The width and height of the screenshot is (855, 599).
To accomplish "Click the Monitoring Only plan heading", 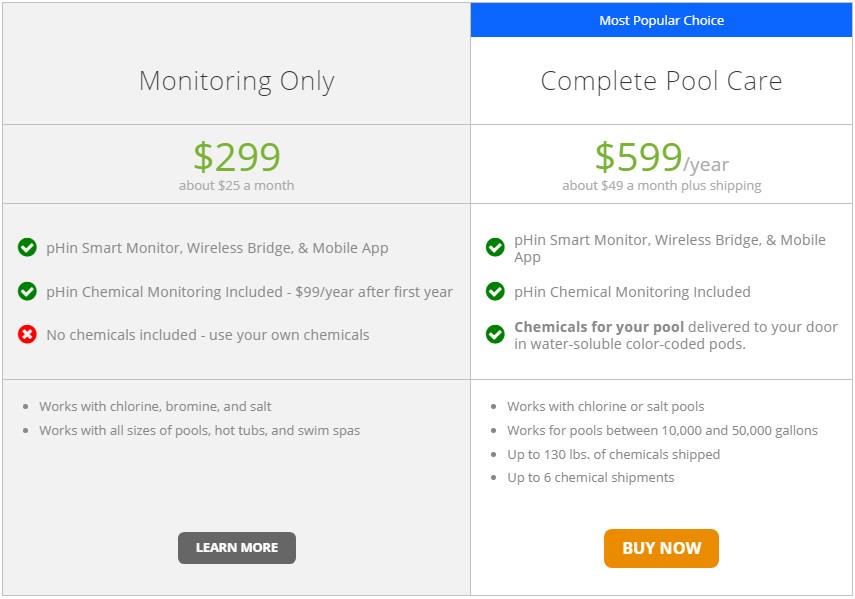I will pyautogui.click(x=236, y=81).
